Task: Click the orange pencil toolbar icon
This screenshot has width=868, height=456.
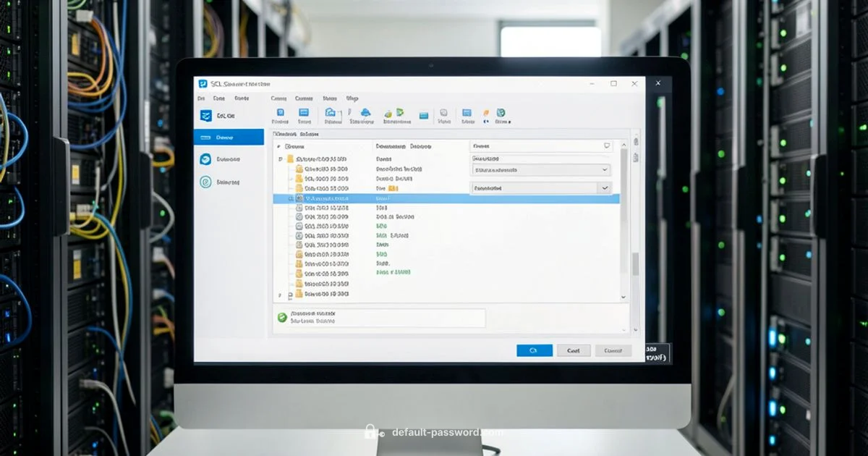Action: pyautogui.click(x=485, y=113)
